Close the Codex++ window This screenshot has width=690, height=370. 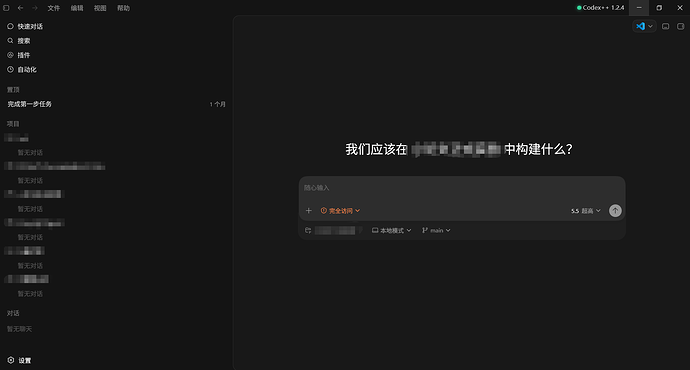point(680,8)
